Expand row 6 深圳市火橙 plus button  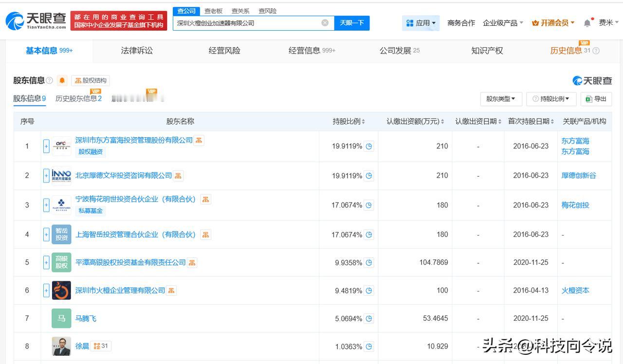pos(46,291)
